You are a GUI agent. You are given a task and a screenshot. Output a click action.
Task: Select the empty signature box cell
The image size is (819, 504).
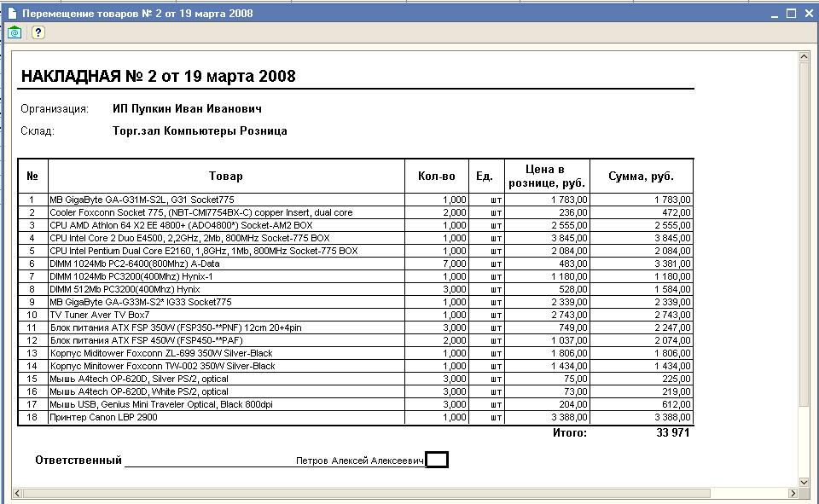click(437, 460)
